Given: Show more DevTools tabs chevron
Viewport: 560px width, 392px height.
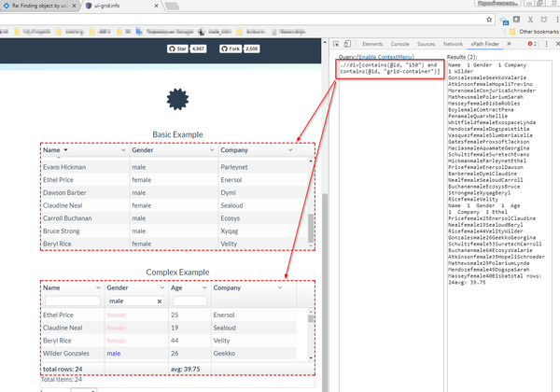Looking at the screenshot, I should pos(509,44).
